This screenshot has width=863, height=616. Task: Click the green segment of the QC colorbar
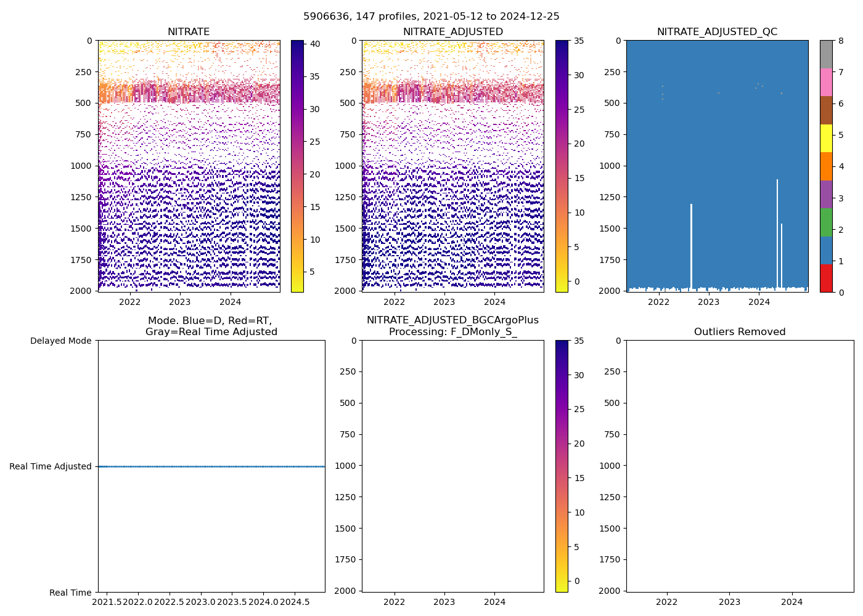[x=826, y=222]
